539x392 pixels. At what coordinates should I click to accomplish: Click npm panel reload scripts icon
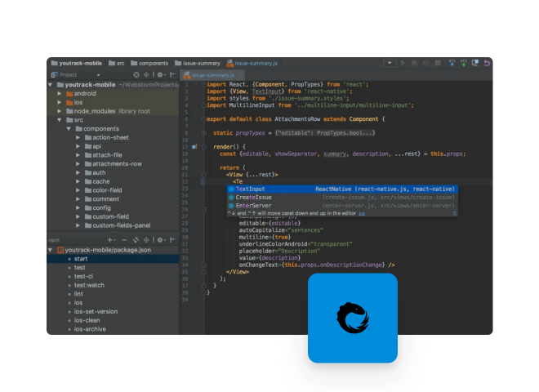(136, 240)
